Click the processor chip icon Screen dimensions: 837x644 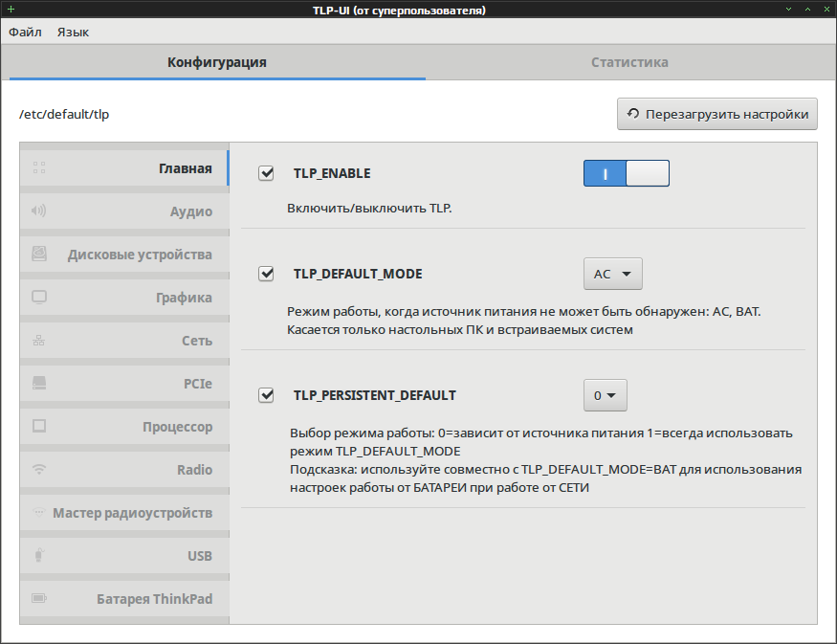click(39, 426)
